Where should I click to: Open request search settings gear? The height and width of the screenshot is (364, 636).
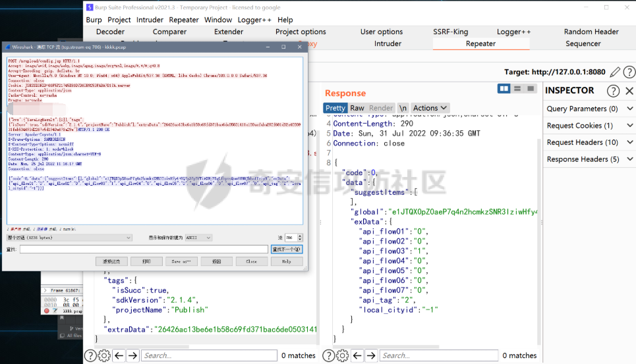tap(104, 355)
